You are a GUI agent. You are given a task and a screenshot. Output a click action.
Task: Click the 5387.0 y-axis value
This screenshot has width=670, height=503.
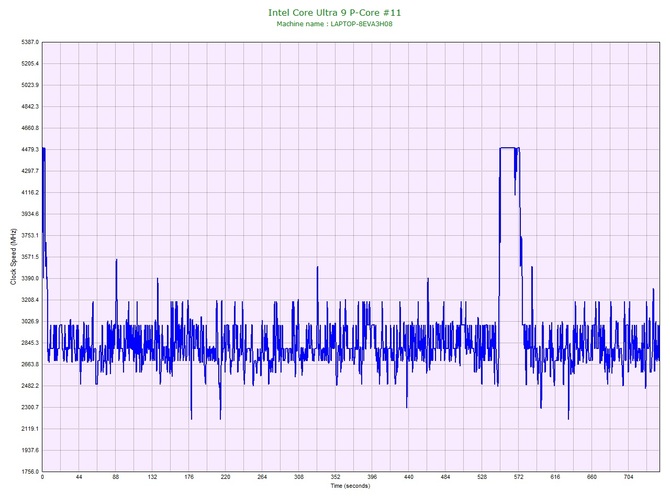pyautogui.click(x=30, y=42)
